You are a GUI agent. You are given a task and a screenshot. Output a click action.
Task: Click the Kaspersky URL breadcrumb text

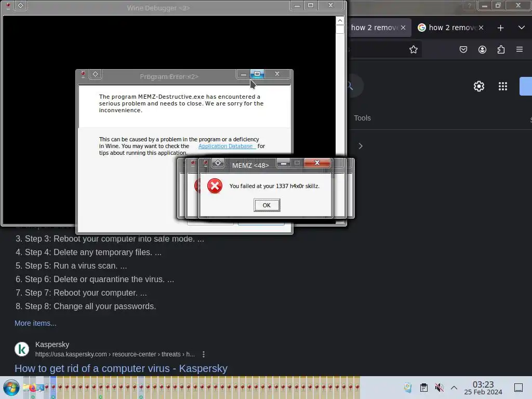115,354
